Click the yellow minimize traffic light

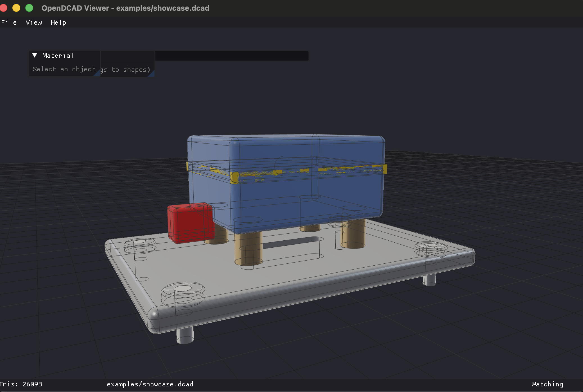click(16, 8)
